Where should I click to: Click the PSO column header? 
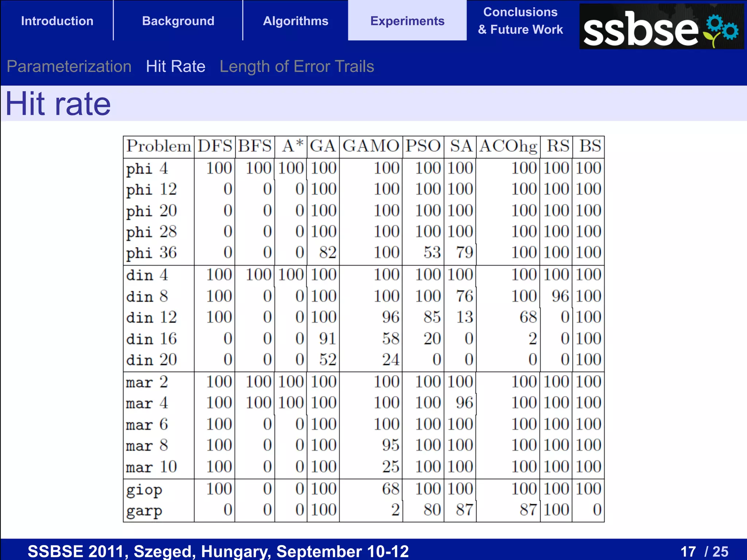click(423, 146)
